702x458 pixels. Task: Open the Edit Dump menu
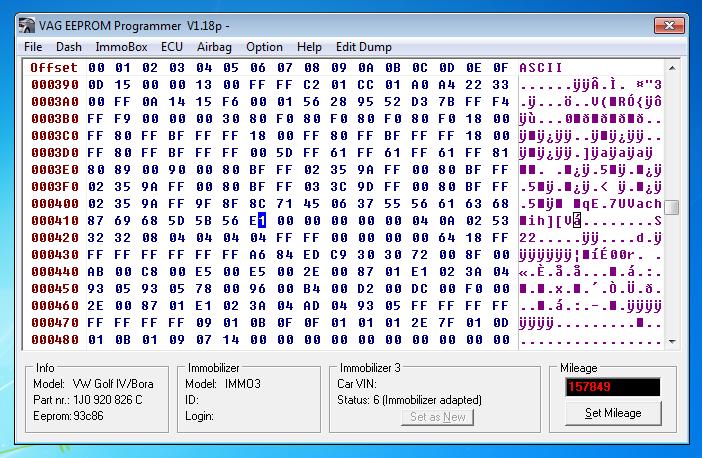coord(364,47)
